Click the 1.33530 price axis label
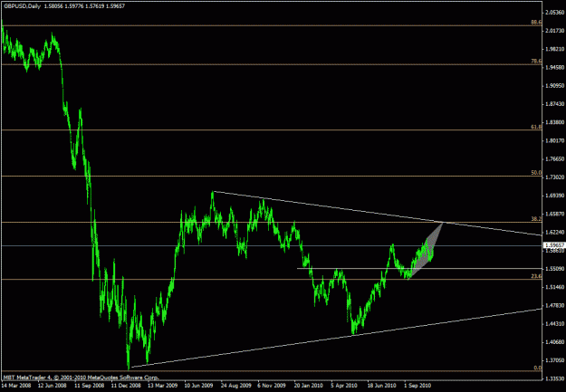The width and height of the screenshot is (566, 392). tap(555, 378)
